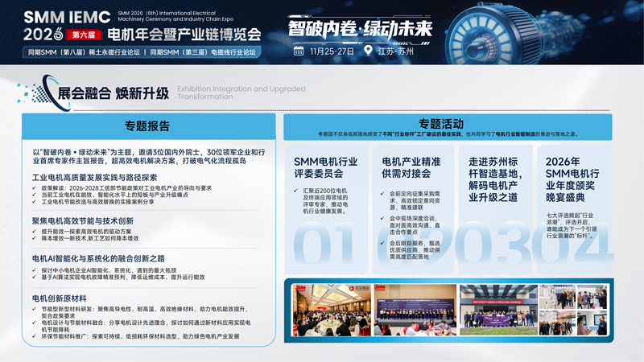
Task: Click 同期SMM（第八届）稀土永磁行业论坛 label
Action: click(84, 52)
